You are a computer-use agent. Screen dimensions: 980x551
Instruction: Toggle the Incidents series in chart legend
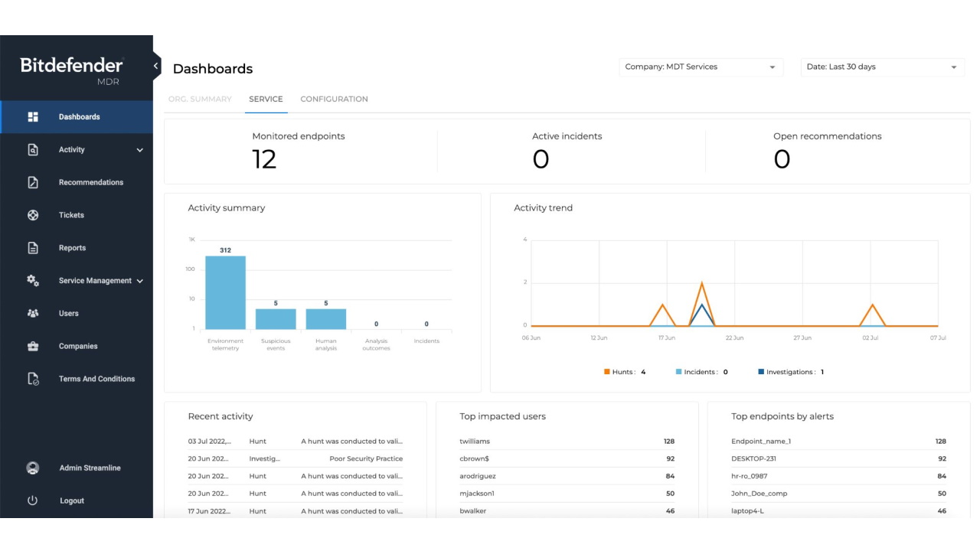click(x=701, y=372)
